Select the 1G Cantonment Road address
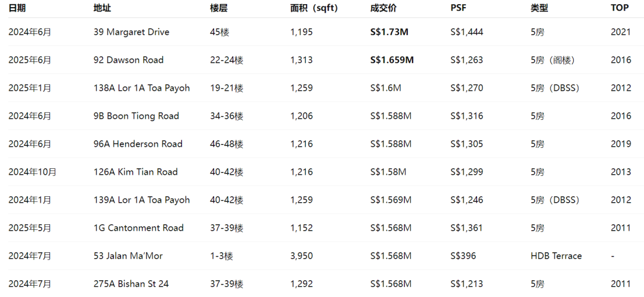644x297 pixels. [x=138, y=228]
